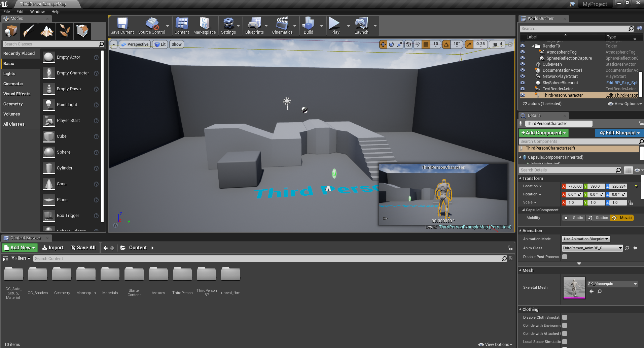The height and width of the screenshot is (348, 644).
Task: Use selected asset arrow for Anim Class
Action: pyautogui.click(x=635, y=248)
